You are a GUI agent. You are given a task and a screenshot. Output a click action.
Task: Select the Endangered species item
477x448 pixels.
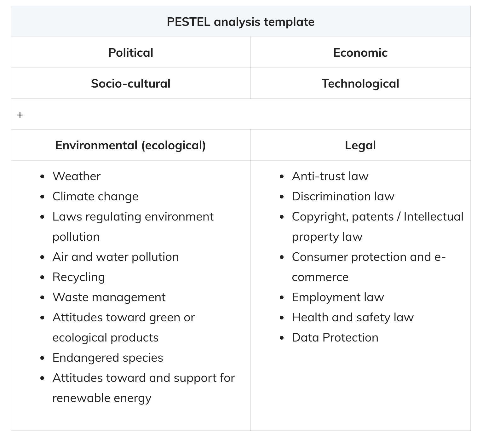pyautogui.click(x=108, y=358)
